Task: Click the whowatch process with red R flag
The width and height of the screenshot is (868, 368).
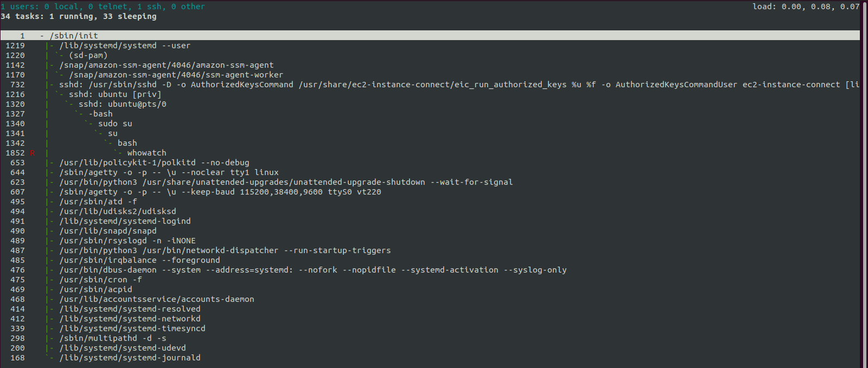Action: click(x=146, y=153)
